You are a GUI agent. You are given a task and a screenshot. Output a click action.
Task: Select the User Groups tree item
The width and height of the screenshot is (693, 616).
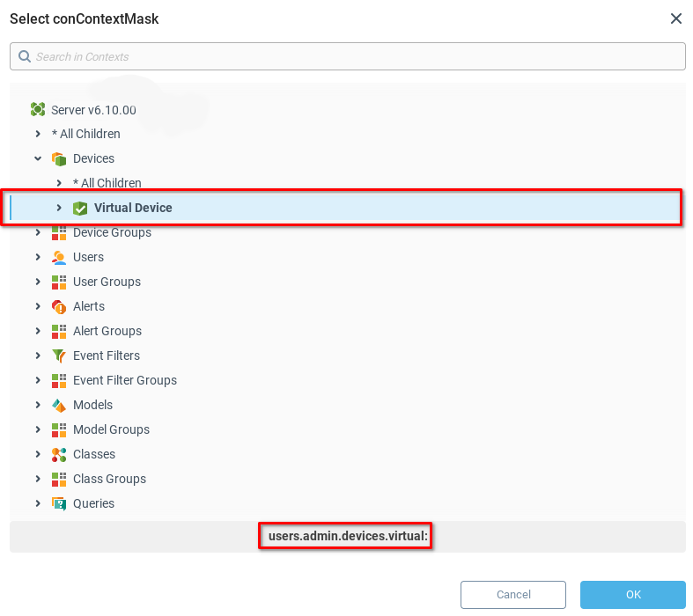107,282
